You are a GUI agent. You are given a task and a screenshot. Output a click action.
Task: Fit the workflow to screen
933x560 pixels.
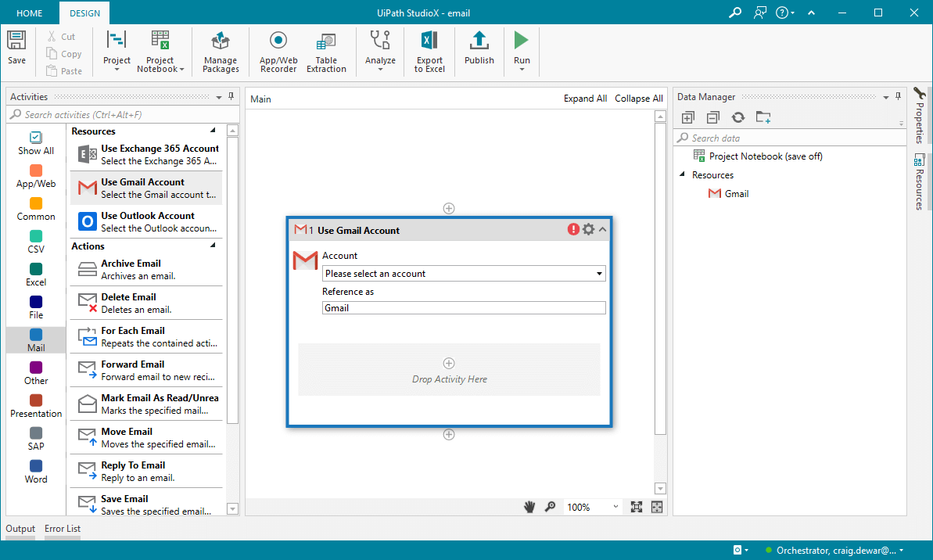coord(637,507)
